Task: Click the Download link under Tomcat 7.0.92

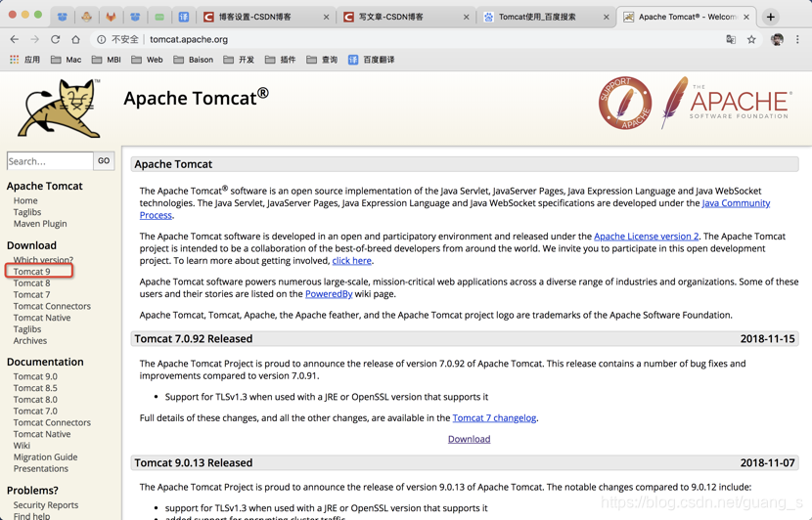Action: coord(470,439)
